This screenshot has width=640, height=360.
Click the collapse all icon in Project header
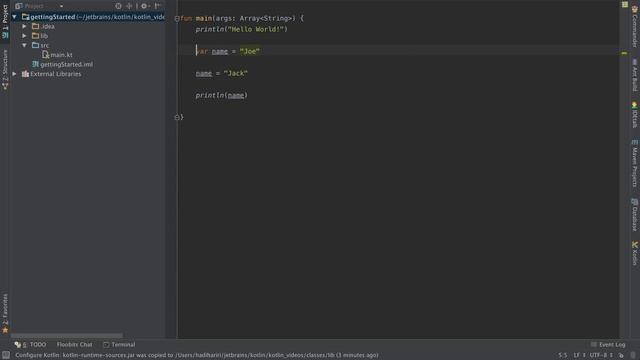click(x=129, y=6)
